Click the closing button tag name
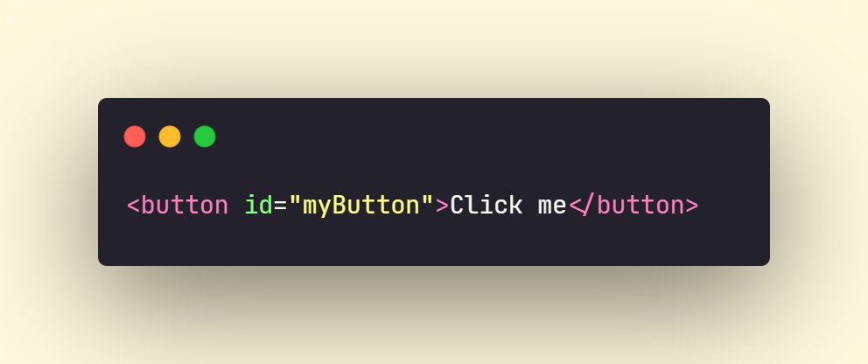Image resolution: width=868 pixels, height=364 pixels. pyautogui.click(x=640, y=206)
